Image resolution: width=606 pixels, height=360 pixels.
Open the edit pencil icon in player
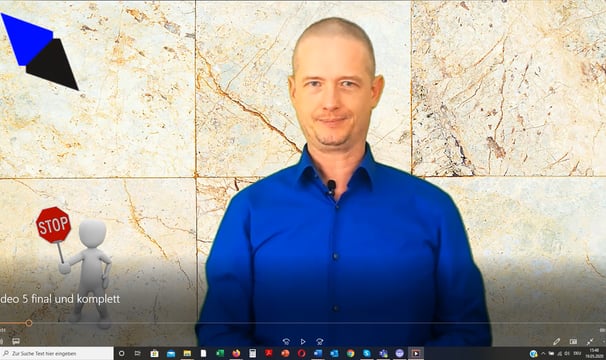(557, 341)
